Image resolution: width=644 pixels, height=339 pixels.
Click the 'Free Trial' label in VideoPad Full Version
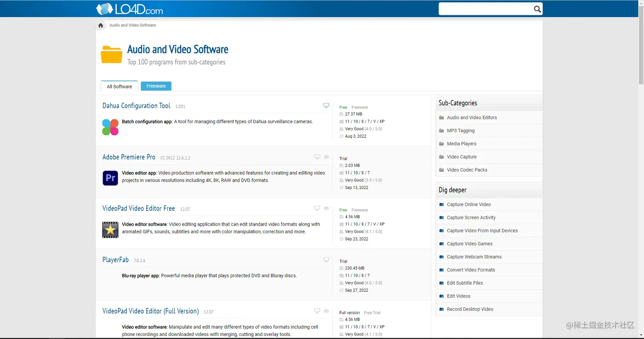pos(372,313)
